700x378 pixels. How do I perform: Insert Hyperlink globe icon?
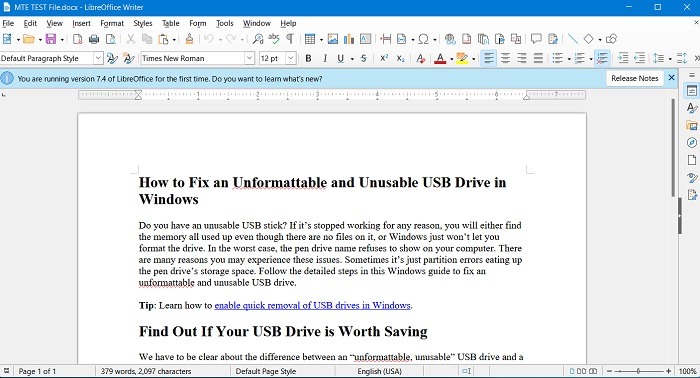point(450,39)
